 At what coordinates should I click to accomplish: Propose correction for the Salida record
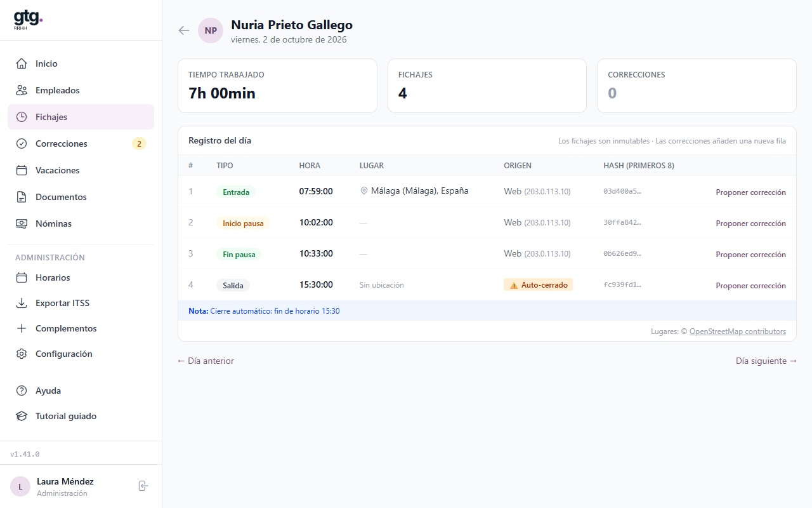750,285
